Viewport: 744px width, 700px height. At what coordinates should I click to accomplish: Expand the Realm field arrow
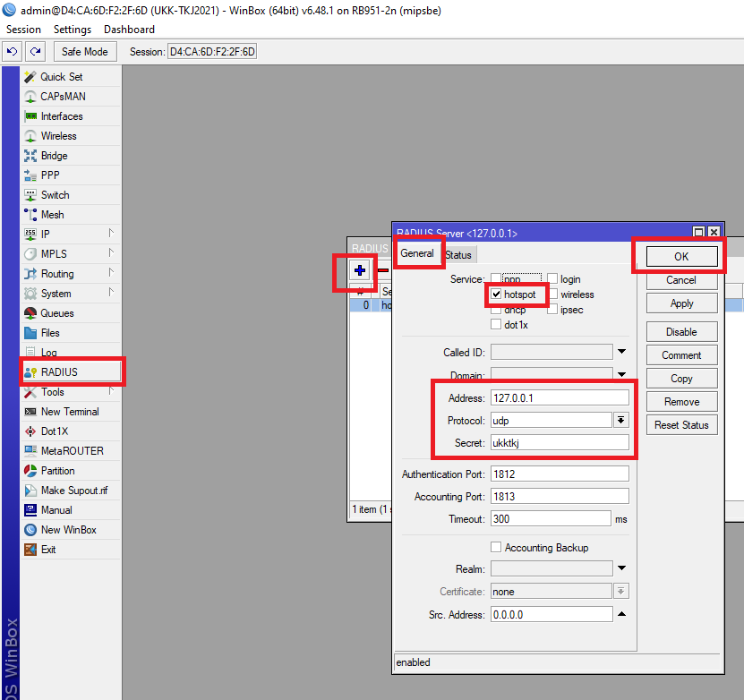click(x=621, y=568)
